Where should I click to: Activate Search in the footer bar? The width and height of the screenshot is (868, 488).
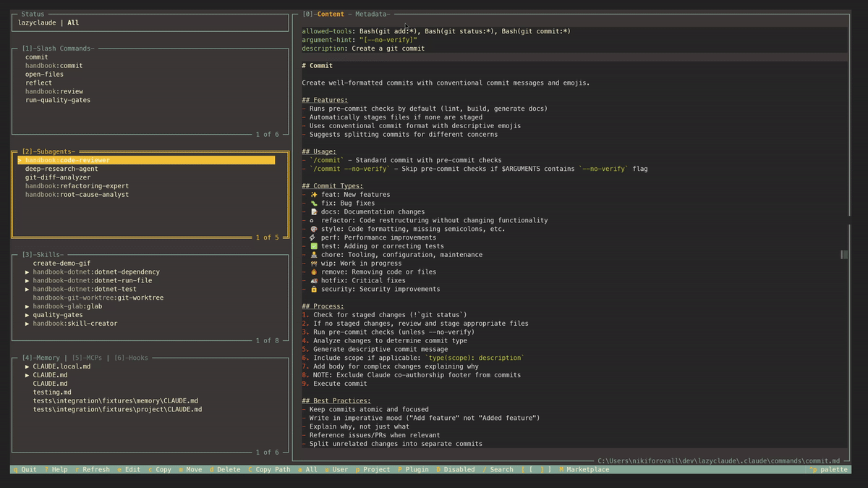[498, 469]
